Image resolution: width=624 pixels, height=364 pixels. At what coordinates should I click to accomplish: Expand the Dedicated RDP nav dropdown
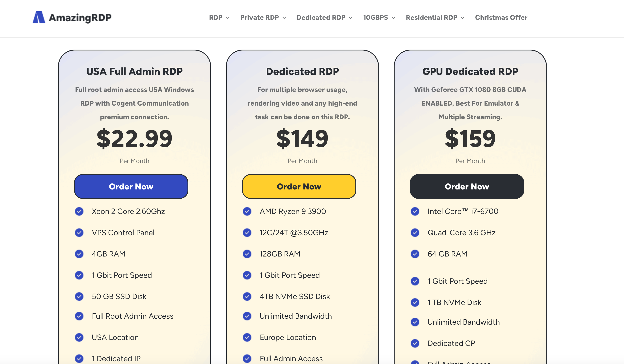[x=324, y=18]
